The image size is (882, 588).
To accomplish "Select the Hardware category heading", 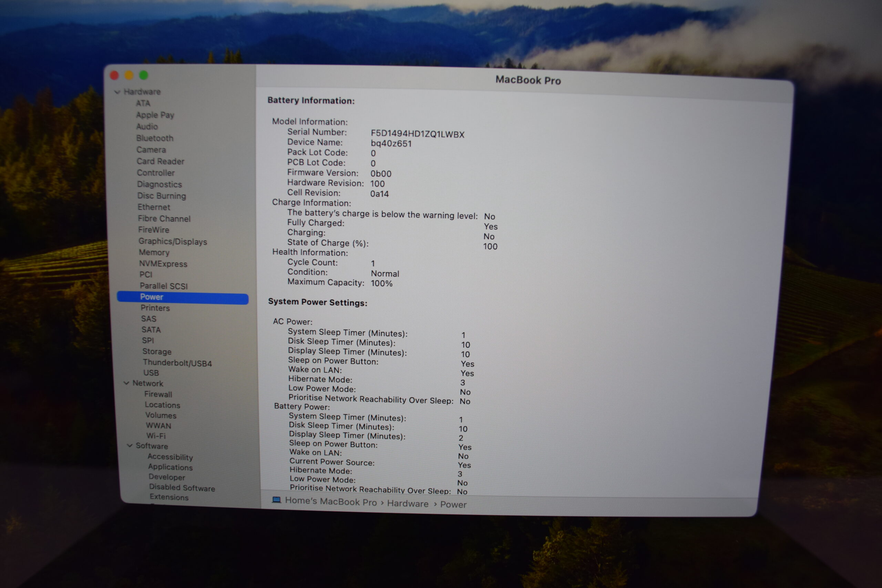I will pyautogui.click(x=142, y=92).
